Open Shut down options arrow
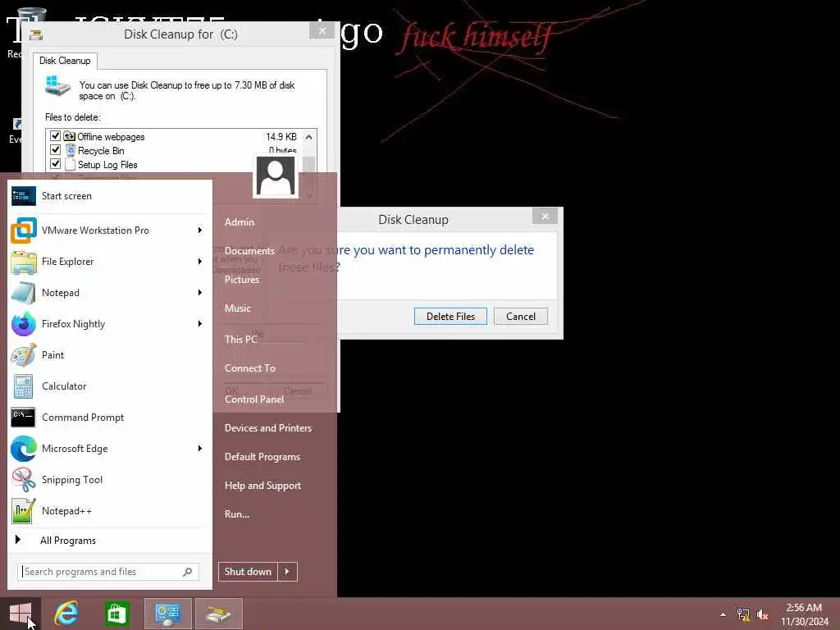This screenshot has width=840, height=630. click(x=287, y=572)
